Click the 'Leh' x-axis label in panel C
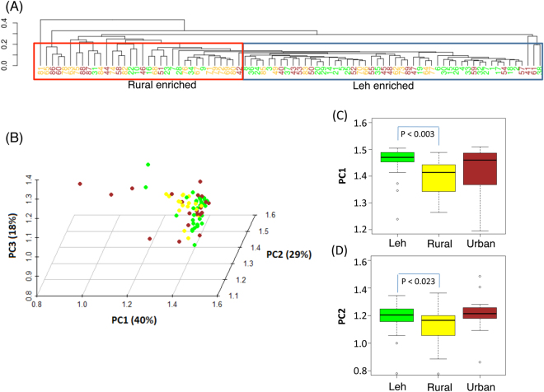The width and height of the screenshot is (544, 392). (x=397, y=243)
